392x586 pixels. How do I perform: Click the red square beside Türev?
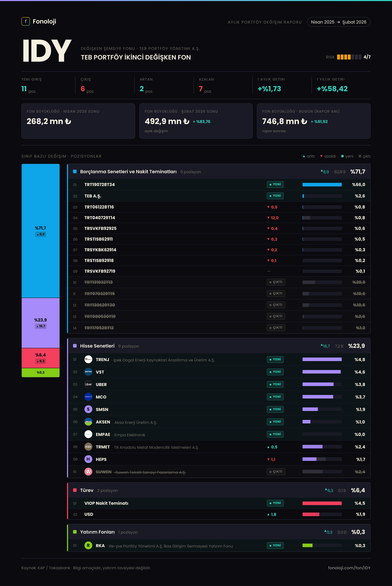coord(75,490)
